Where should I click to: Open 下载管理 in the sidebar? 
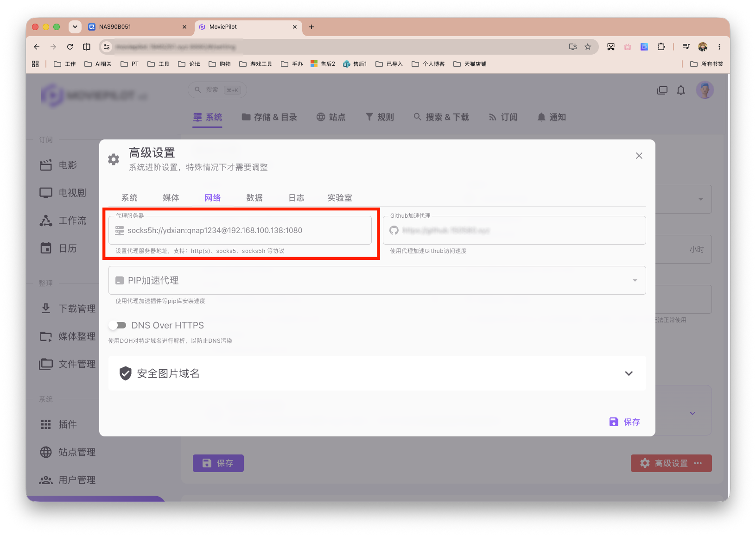pos(67,309)
